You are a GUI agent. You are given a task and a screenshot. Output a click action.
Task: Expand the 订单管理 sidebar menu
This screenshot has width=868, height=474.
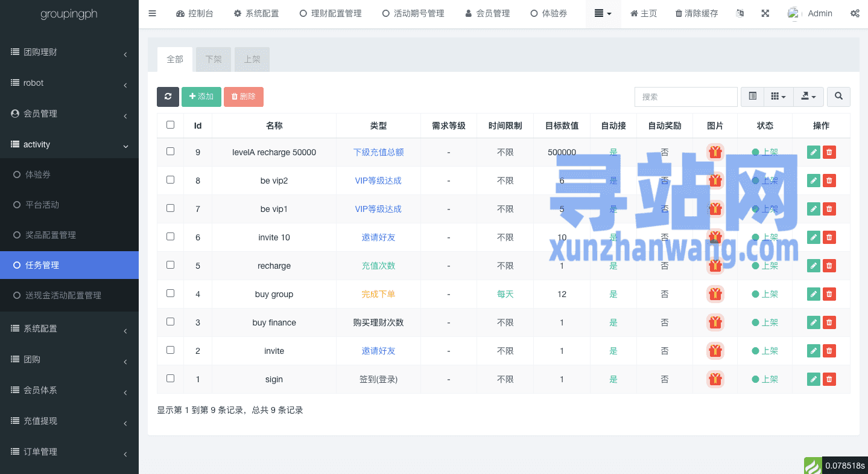pyautogui.click(x=69, y=452)
